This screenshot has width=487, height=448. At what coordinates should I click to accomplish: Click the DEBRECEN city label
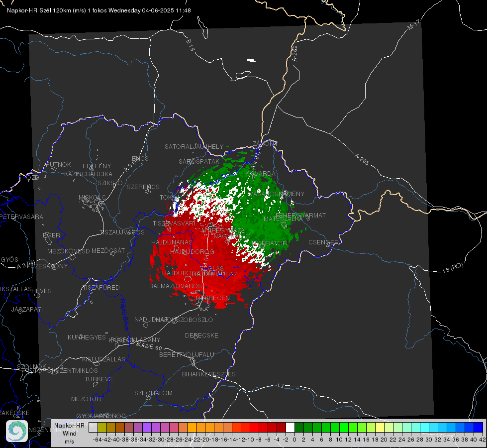tap(213, 298)
